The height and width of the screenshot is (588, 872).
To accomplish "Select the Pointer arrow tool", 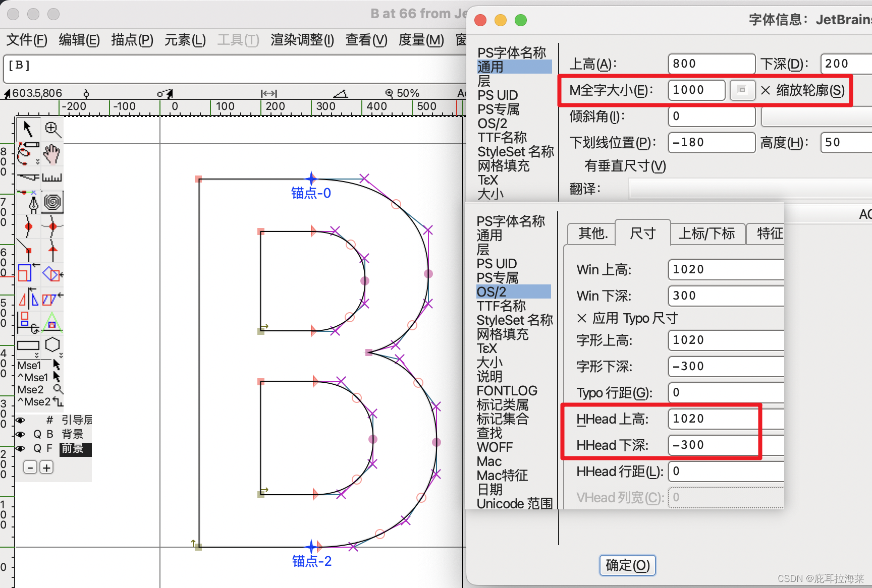I will tap(28, 129).
